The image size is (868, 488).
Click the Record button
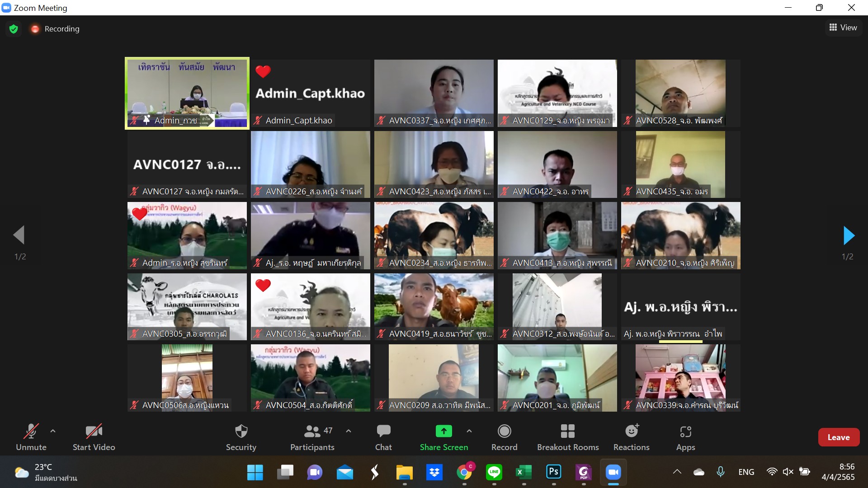(x=504, y=437)
